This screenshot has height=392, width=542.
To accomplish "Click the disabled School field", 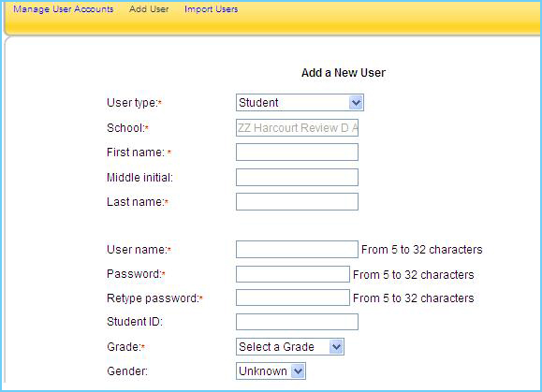I will point(297,128).
